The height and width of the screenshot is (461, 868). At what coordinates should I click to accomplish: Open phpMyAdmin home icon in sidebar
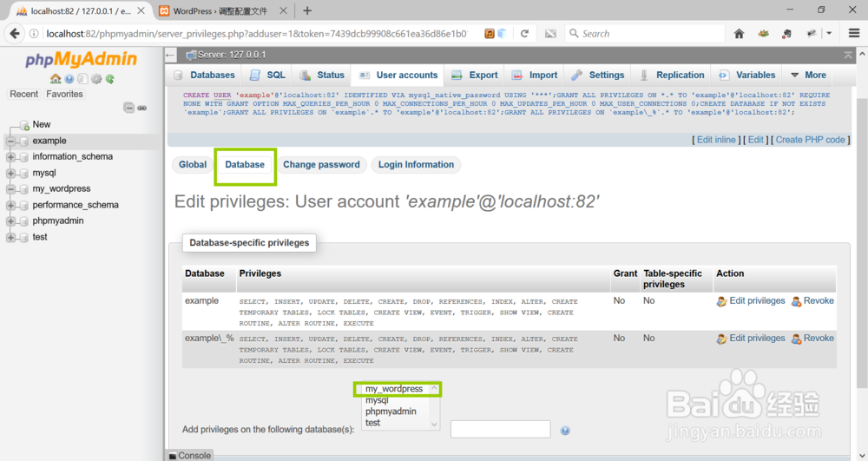pos(56,79)
